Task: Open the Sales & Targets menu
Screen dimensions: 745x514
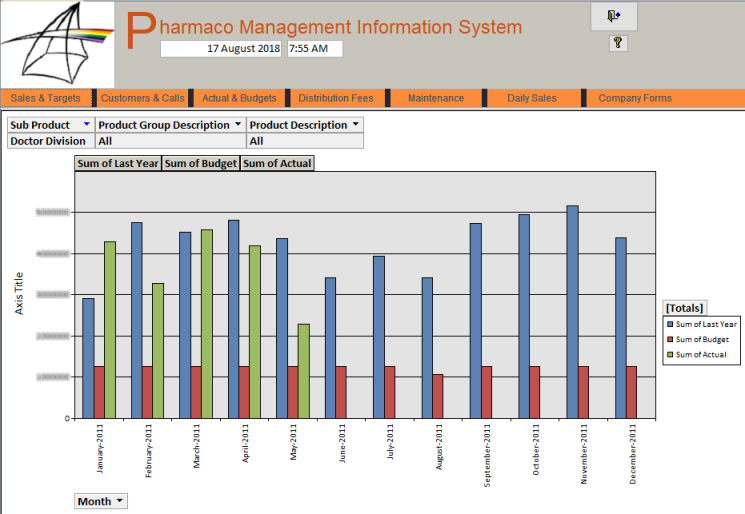Action: click(x=45, y=98)
